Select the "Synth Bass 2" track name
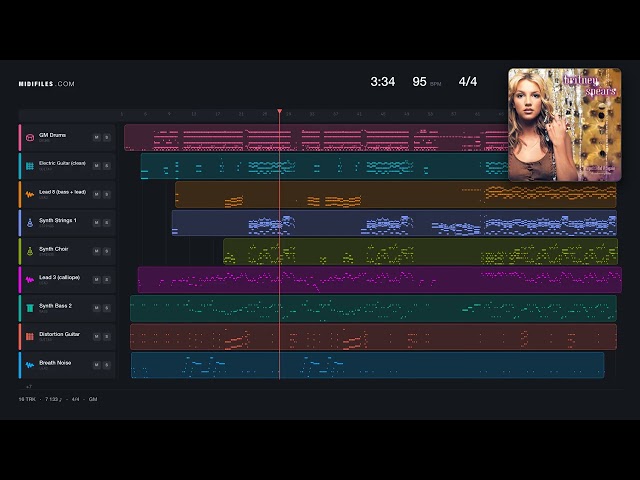Image resolution: width=640 pixels, height=480 pixels. click(x=55, y=306)
